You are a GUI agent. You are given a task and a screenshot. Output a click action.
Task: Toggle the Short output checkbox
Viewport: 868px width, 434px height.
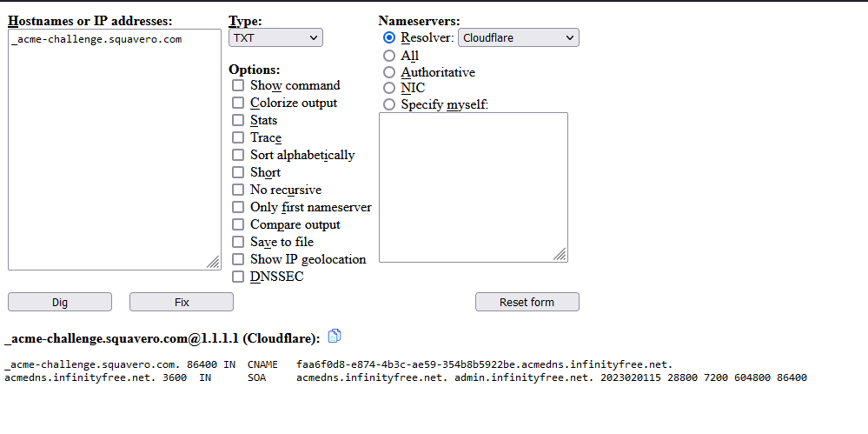click(238, 172)
